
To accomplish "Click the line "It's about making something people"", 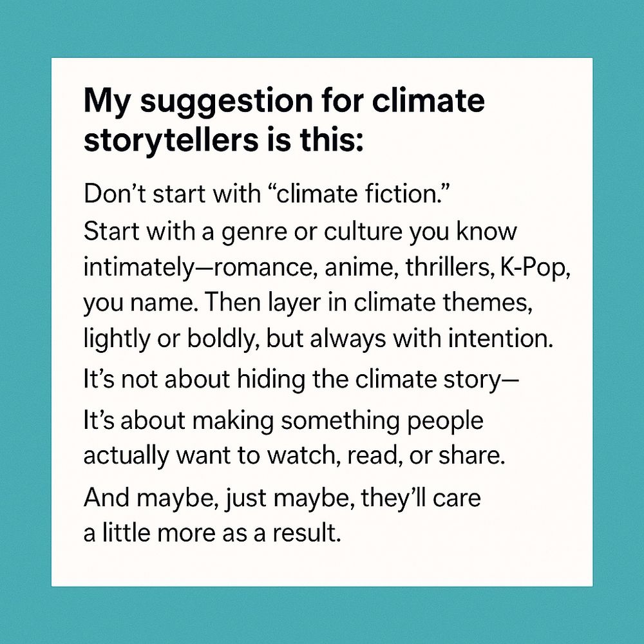I will click(x=283, y=422).
